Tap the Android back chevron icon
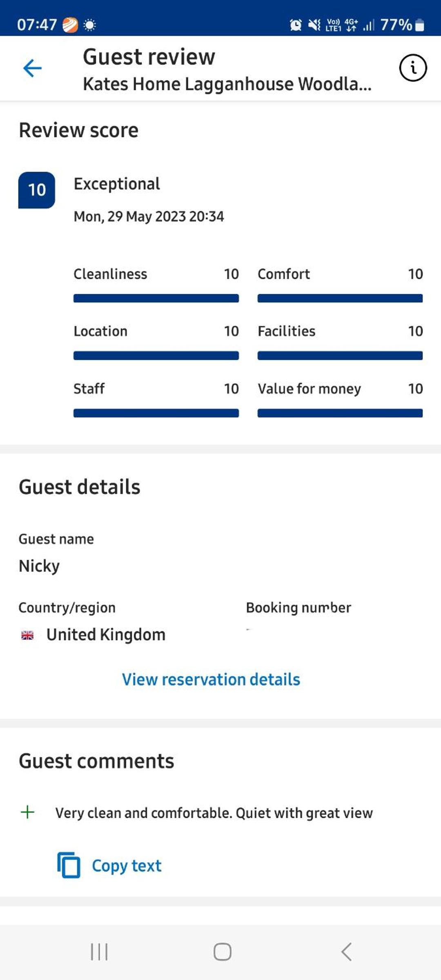Screen dimensions: 441x980 coord(346,952)
